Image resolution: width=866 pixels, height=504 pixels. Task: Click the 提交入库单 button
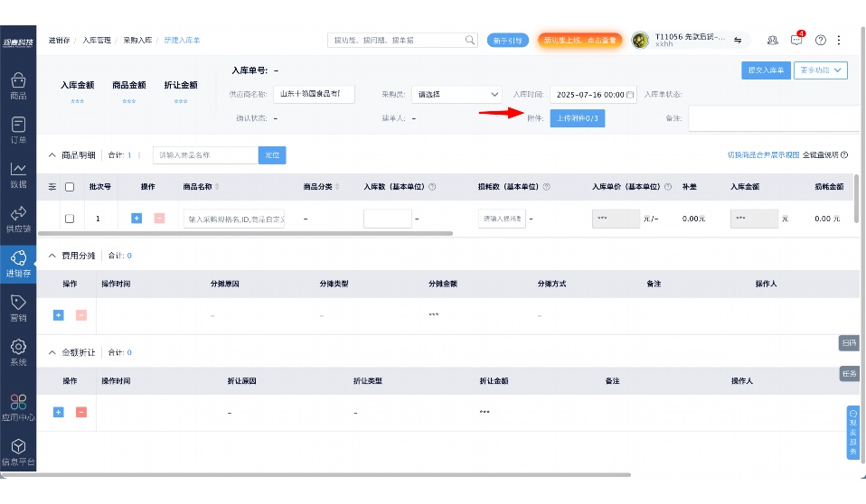(x=766, y=70)
